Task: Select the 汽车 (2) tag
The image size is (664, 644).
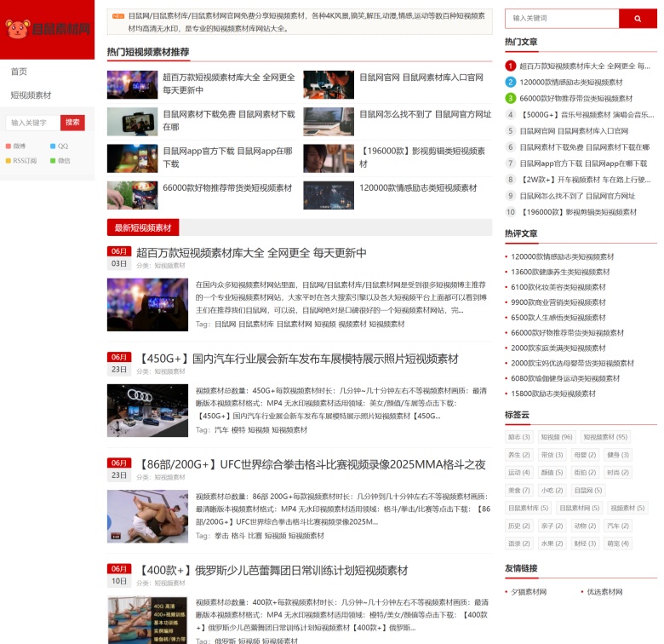Action: pos(618,526)
